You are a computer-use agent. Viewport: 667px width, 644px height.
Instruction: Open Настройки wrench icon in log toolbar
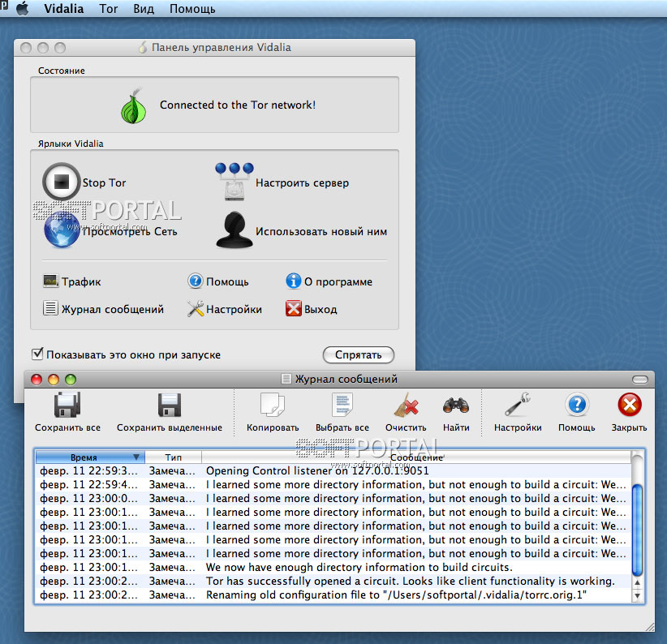(x=518, y=404)
